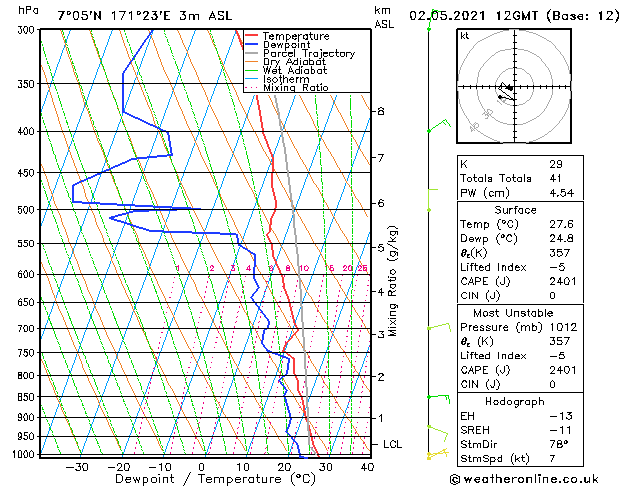This screenshot has width=629, height=486.
Task: Click the '−30' temperature axis label
Action: tap(77, 467)
